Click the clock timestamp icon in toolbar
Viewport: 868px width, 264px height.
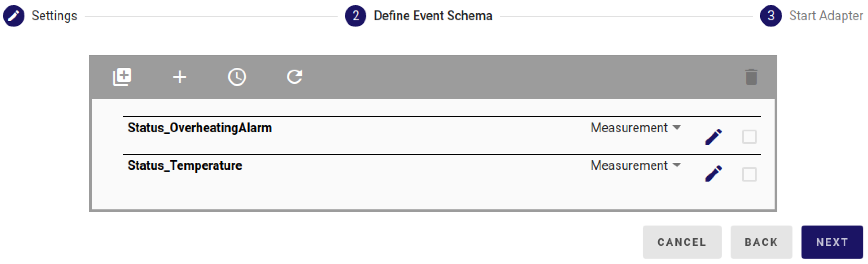click(x=237, y=77)
